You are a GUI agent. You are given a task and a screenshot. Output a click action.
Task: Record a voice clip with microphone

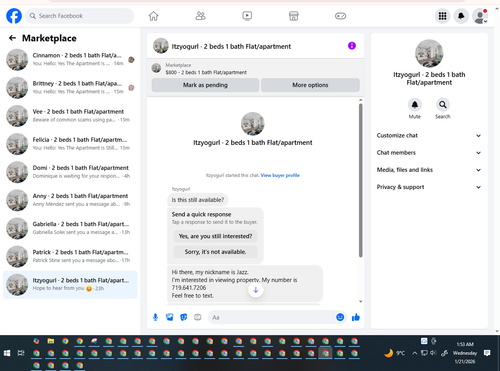point(155,317)
